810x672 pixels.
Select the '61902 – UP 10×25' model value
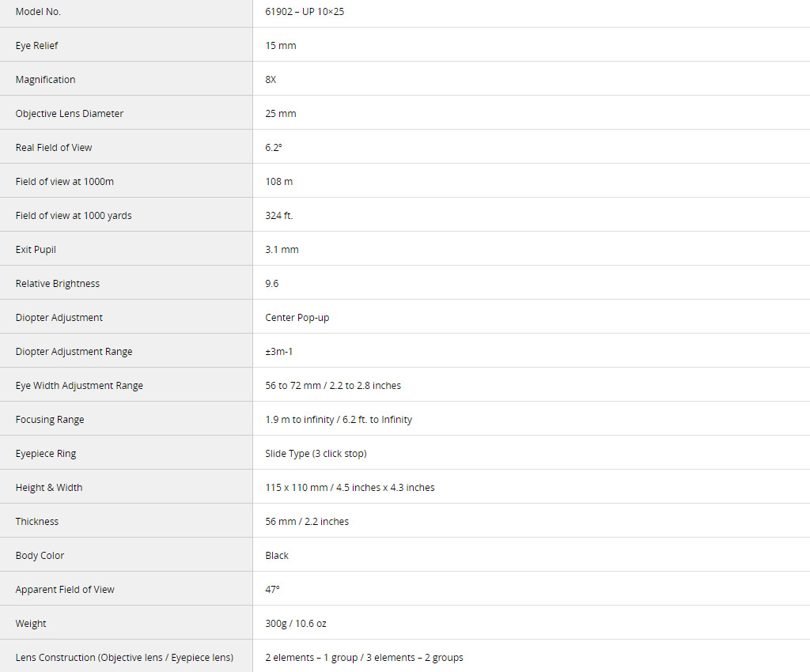(x=305, y=12)
